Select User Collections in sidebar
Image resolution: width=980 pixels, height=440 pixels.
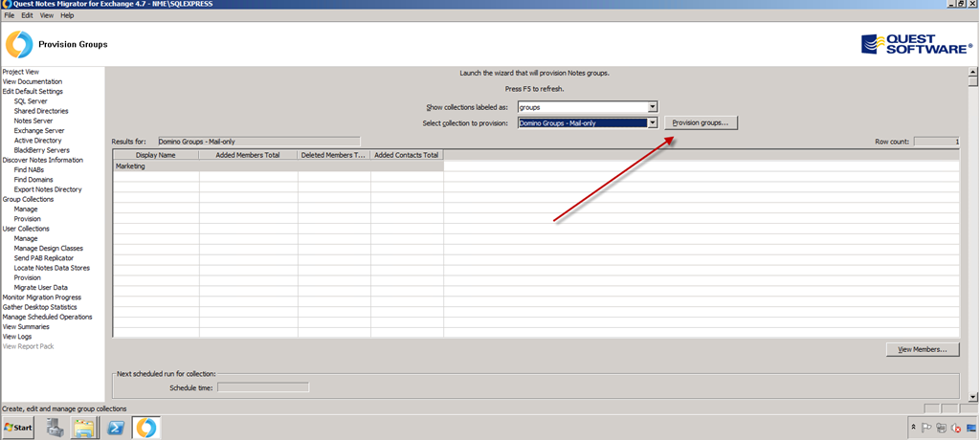26,229
